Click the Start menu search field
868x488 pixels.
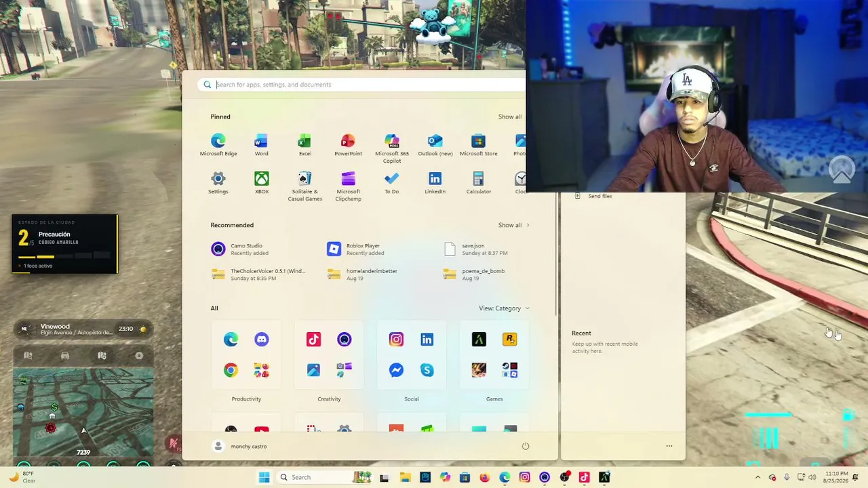363,85
